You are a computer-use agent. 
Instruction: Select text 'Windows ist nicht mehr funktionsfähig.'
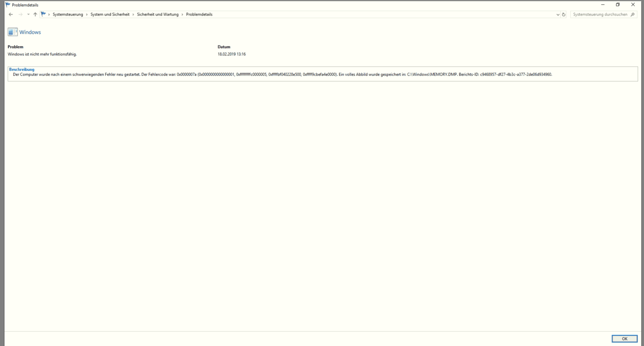coord(42,54)
